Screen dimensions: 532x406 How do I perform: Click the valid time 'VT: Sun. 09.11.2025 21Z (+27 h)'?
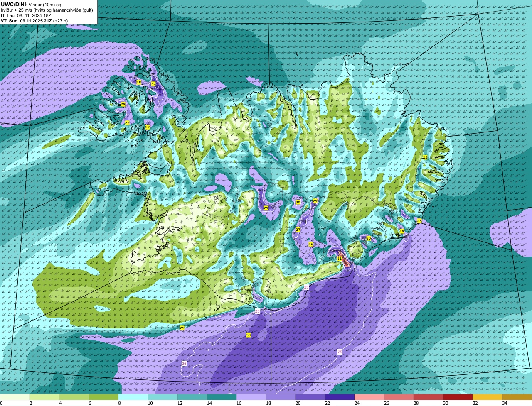click(x=34, y=21)
